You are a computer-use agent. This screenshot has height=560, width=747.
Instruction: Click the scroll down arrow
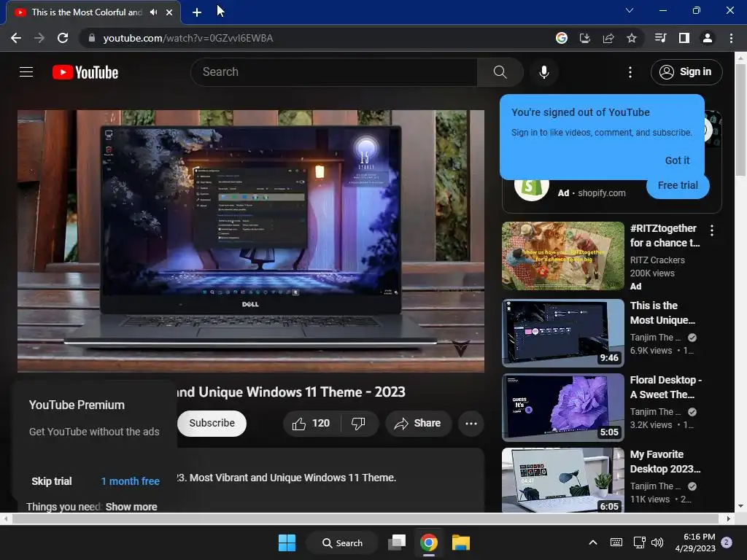pyautogui.click(x=740, y=506)
